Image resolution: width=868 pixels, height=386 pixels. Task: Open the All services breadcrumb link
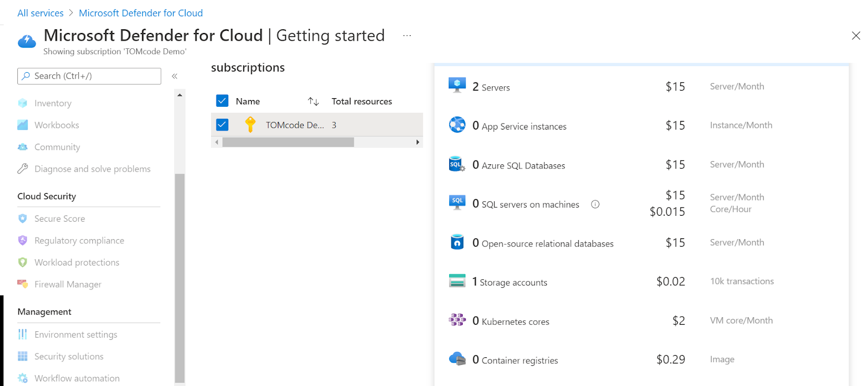click(40, 13)
